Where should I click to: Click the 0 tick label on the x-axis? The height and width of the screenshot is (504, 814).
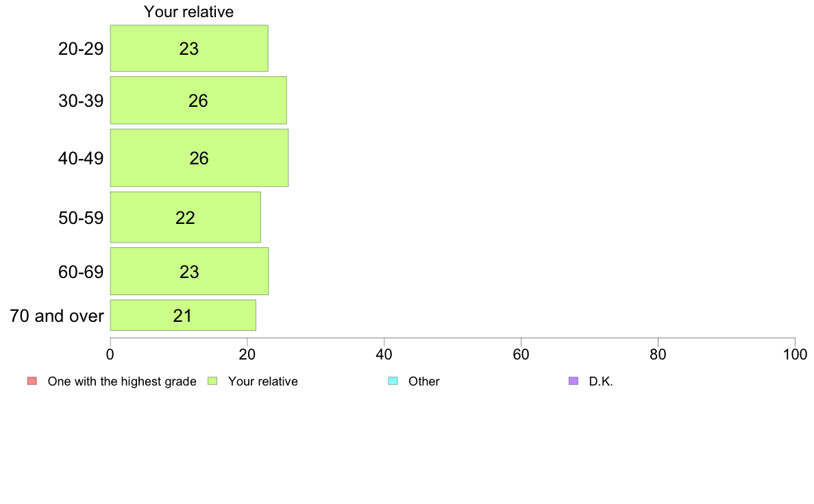(x=110, y=355)
